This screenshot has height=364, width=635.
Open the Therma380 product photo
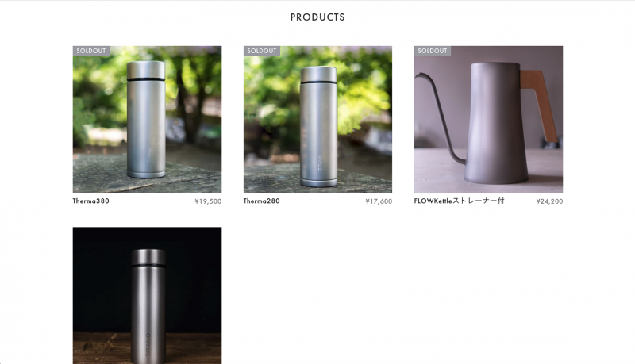pos(147,119)
